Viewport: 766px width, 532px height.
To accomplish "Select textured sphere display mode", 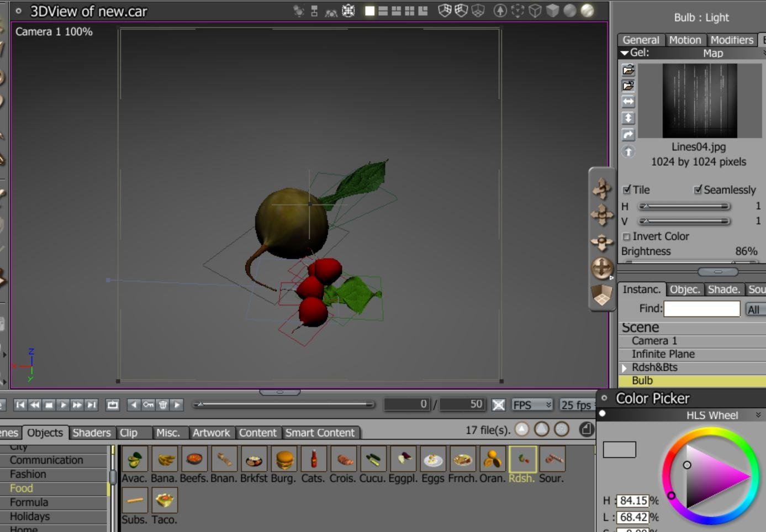I will click(588, 11).
